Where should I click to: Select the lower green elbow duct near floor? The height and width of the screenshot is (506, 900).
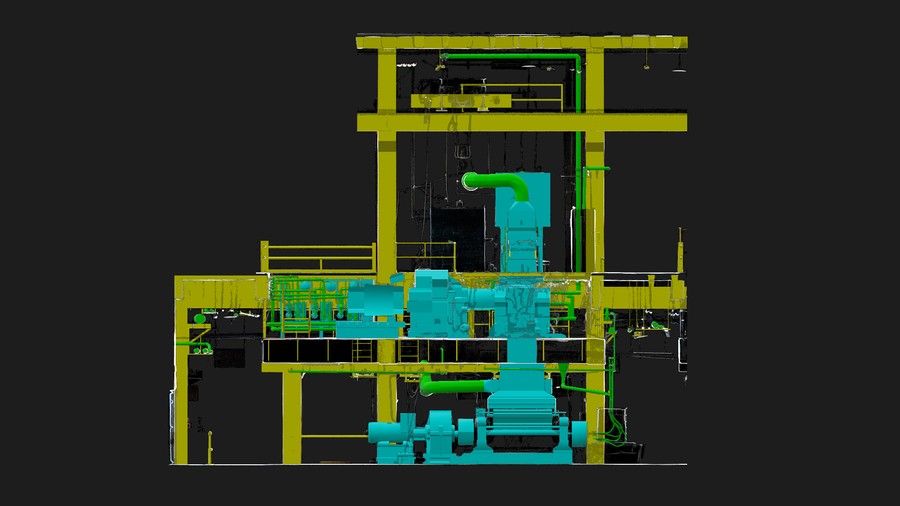pyautogui.click(x=457, y=385)
